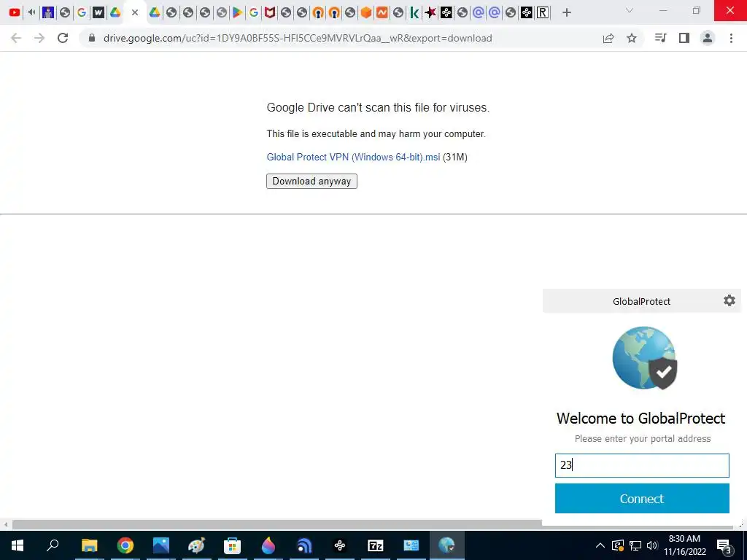Mute the tab with speaker icon

coord(31,12)
